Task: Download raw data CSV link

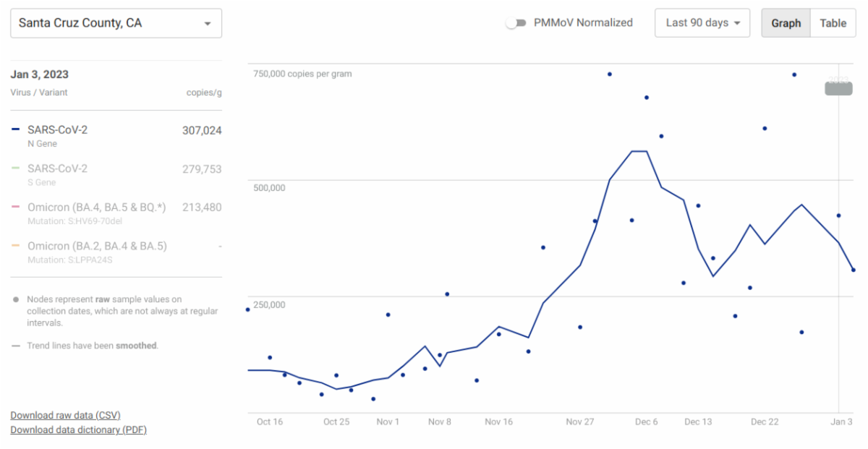Action: tap(65, 415)
